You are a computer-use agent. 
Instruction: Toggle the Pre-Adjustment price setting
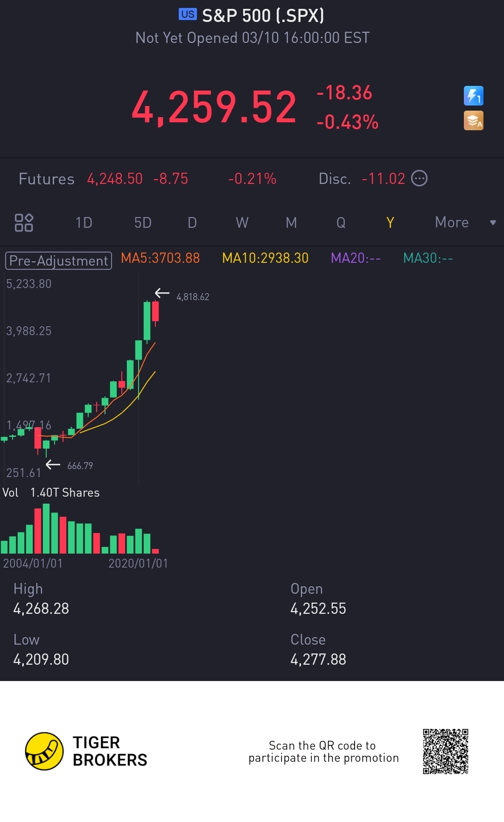pos(58,260)
